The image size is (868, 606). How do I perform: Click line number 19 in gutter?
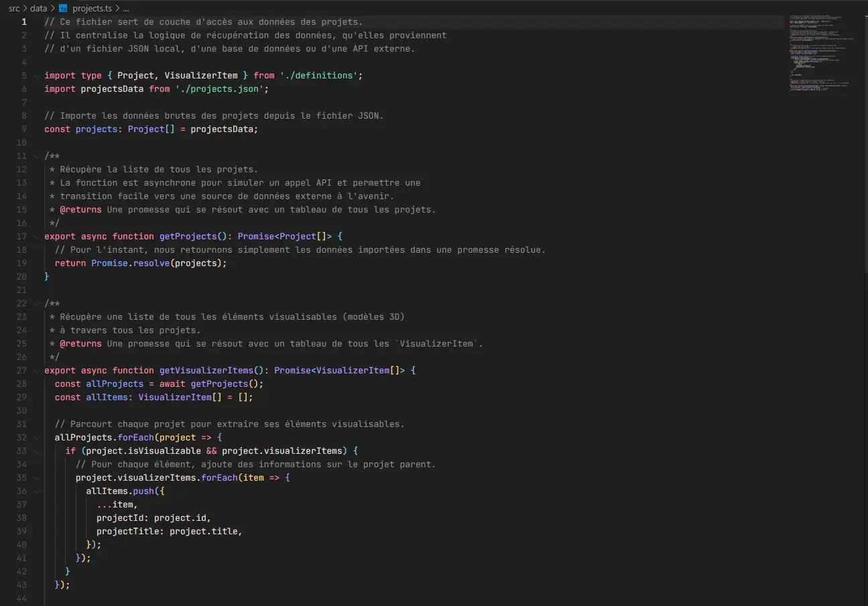point(21,263)
